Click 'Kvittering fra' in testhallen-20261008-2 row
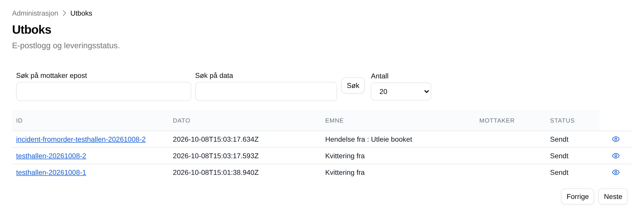Screen dimensions: 644x216 point(345,156)
